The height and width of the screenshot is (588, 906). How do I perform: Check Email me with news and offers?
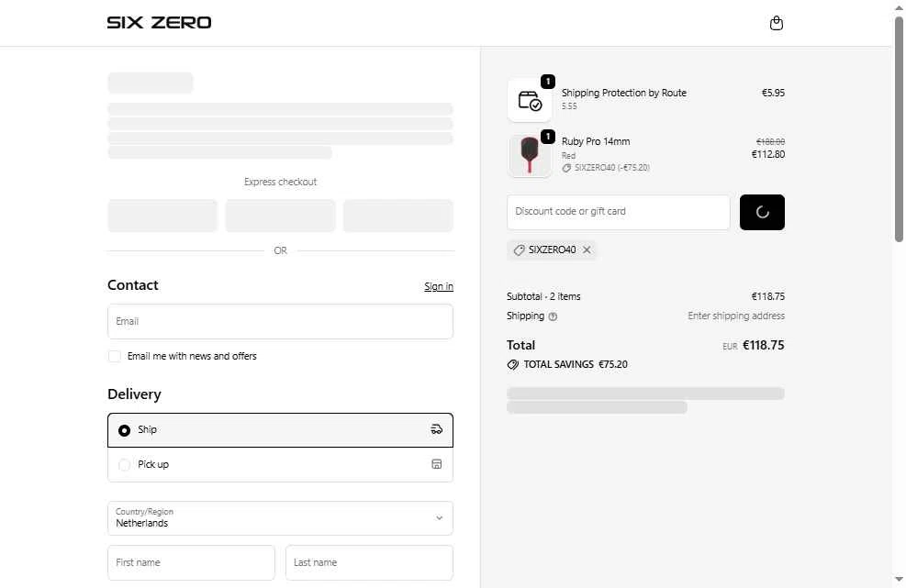point(115,357)
